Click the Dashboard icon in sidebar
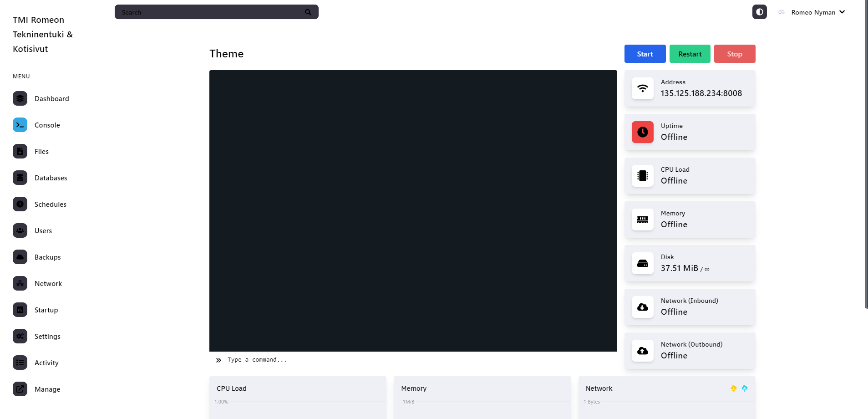Image resolution: width=868 pixels, height=419 pixels. 20,98
